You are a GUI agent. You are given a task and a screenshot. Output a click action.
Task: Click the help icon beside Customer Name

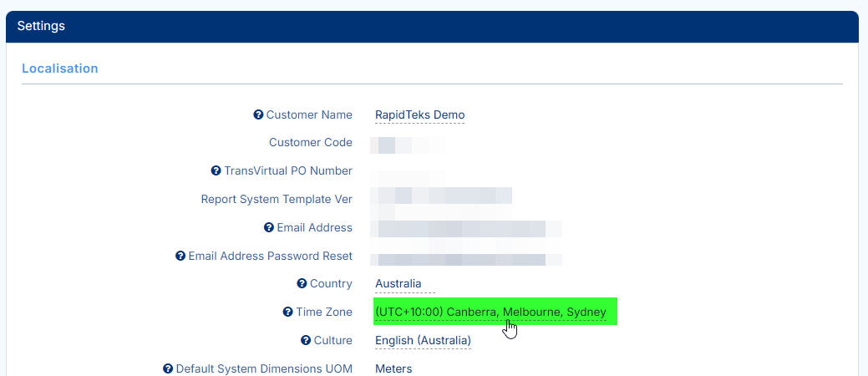coord(258,115)
